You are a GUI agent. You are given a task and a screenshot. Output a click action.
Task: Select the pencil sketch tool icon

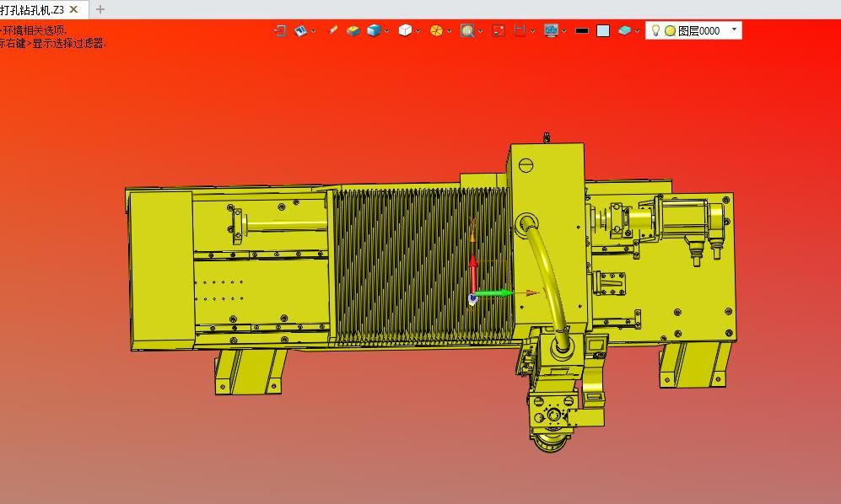[333, 30]
